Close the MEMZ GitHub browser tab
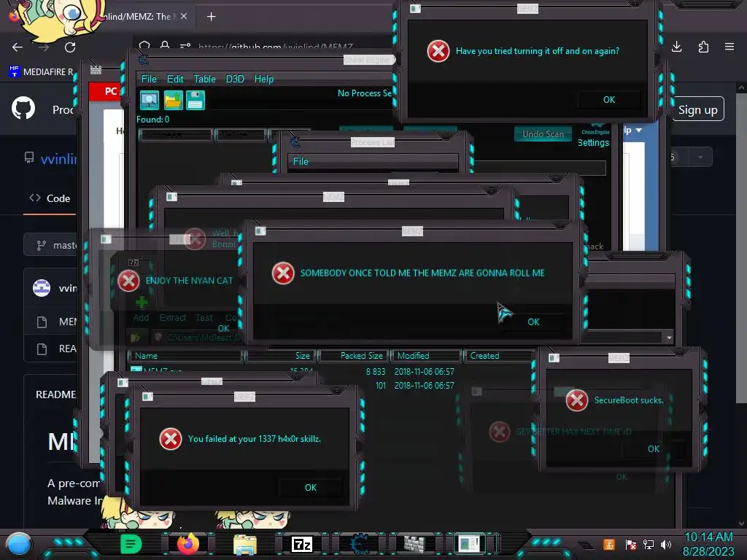 184,16
